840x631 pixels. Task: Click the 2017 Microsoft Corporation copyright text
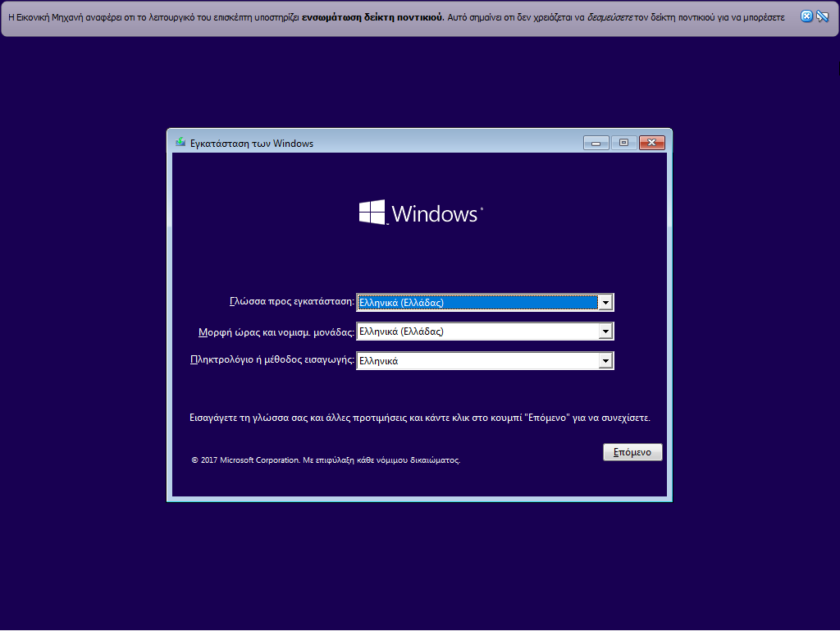326,460
